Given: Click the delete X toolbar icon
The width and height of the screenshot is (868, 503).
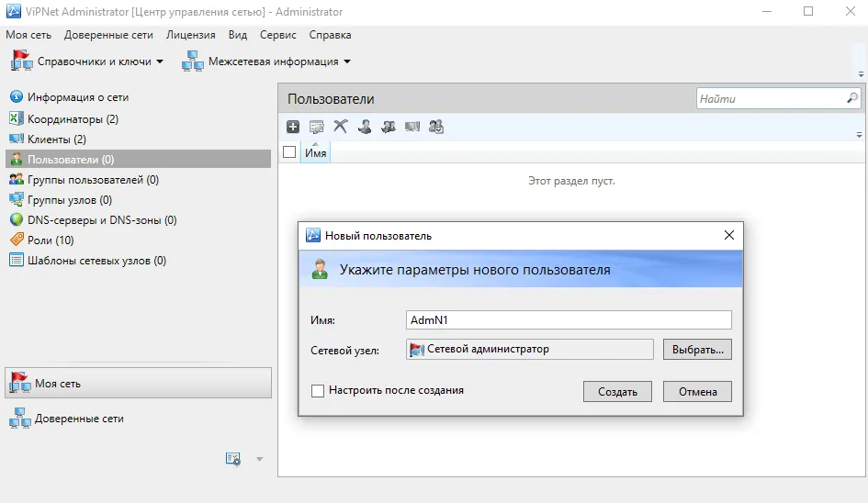Looking at the screenshot, I should click(341, 126).
